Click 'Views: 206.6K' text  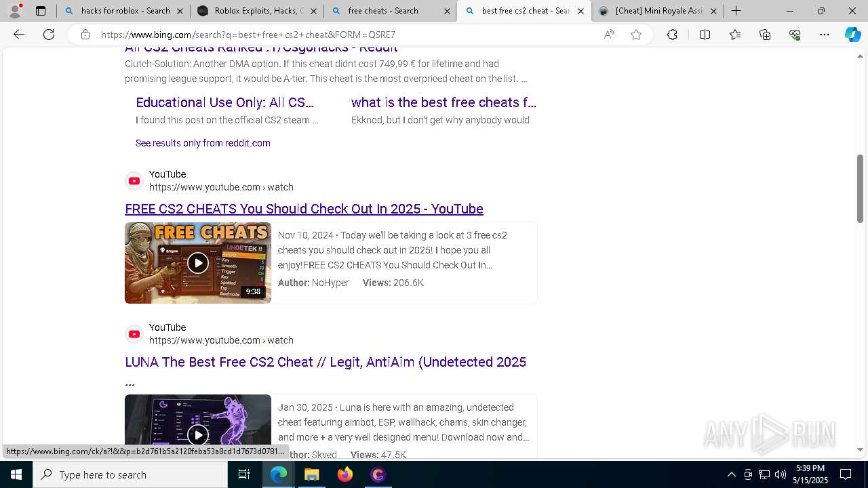coord(393,283)
